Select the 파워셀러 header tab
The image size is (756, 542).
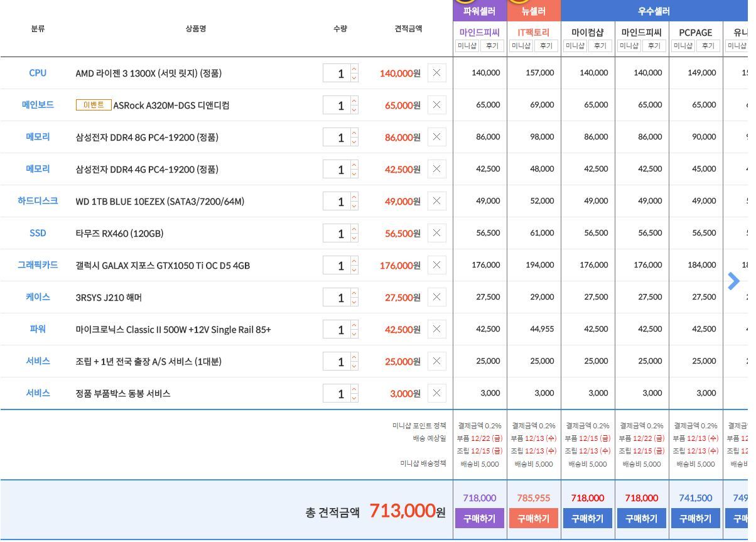(480, 11)
